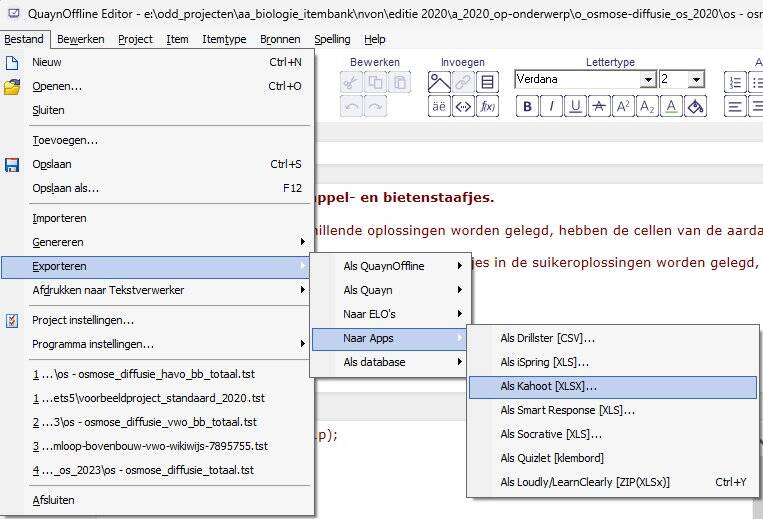Expand the Als database submenu

pos(391,362)
